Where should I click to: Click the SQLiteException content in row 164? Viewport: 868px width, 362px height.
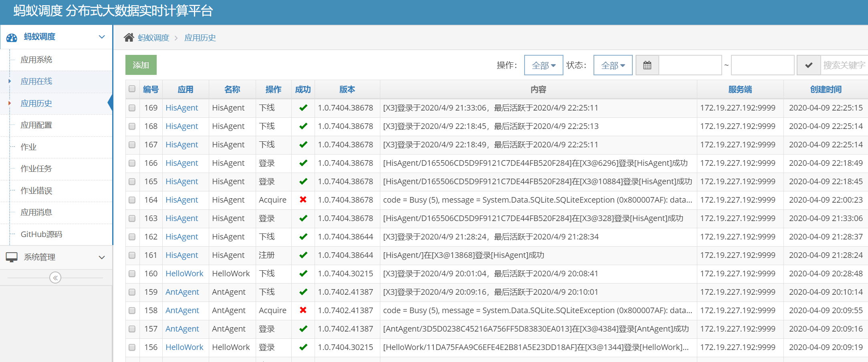(538, 200)
